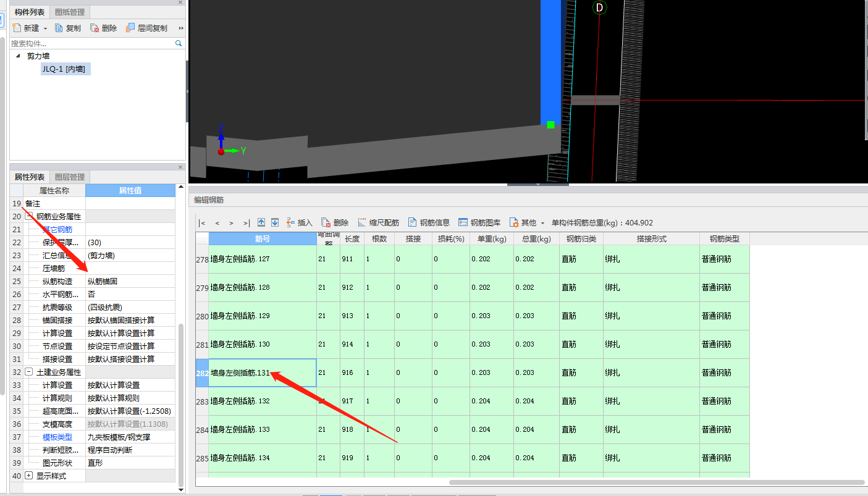Go to previous rebar row

pyautogui.click(x=217, y=223)
